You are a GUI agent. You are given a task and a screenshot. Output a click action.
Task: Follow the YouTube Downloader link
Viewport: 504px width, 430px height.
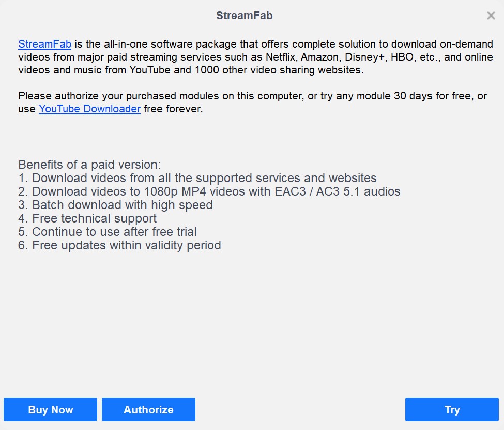[x=89, y=109]
